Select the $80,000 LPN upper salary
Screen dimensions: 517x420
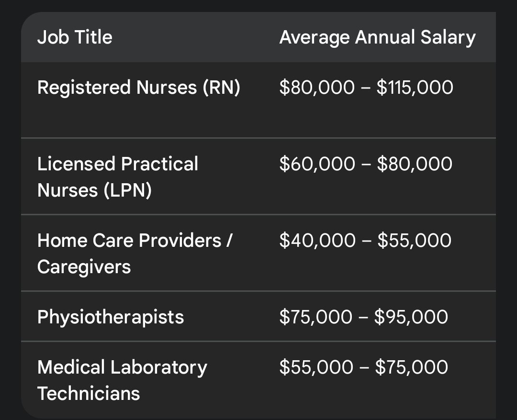tap(414, 164)
